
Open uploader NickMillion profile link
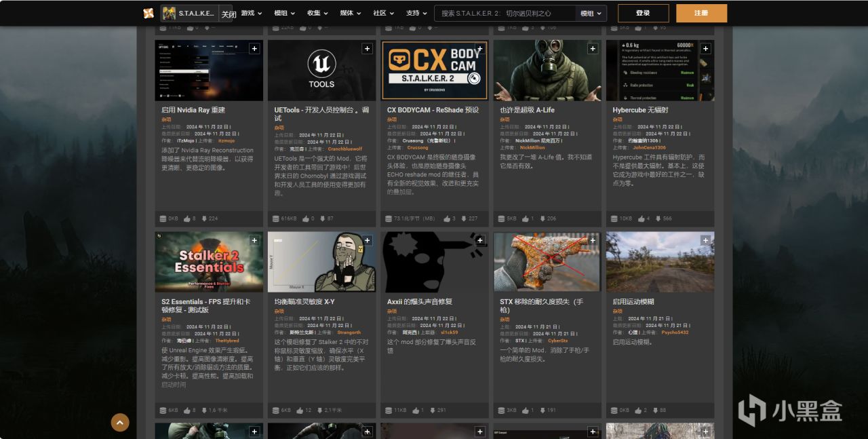[x=532, y=147]
